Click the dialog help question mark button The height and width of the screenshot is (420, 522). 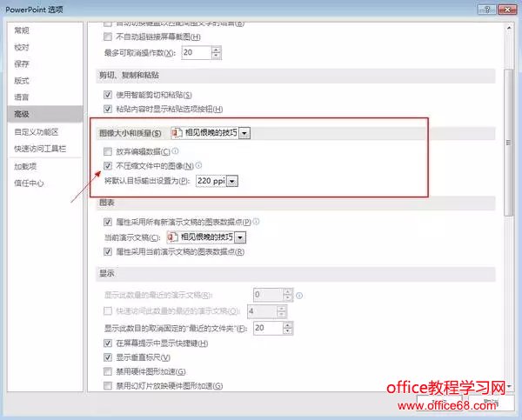[486, 10]
